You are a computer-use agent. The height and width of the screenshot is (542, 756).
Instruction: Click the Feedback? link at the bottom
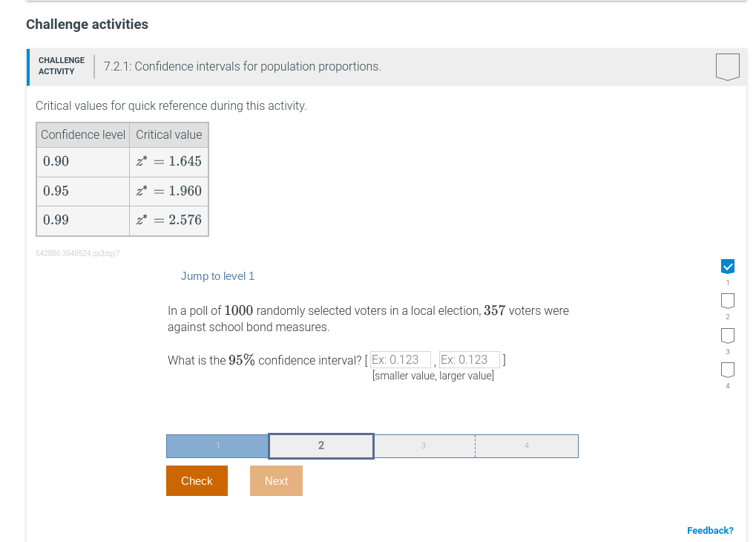[x=709, y=530]
